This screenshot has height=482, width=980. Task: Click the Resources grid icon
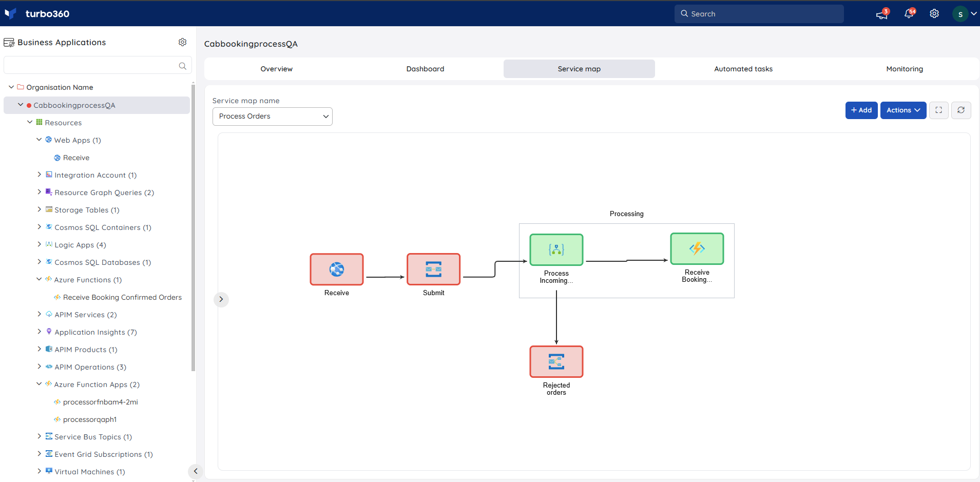pos(39,122)
